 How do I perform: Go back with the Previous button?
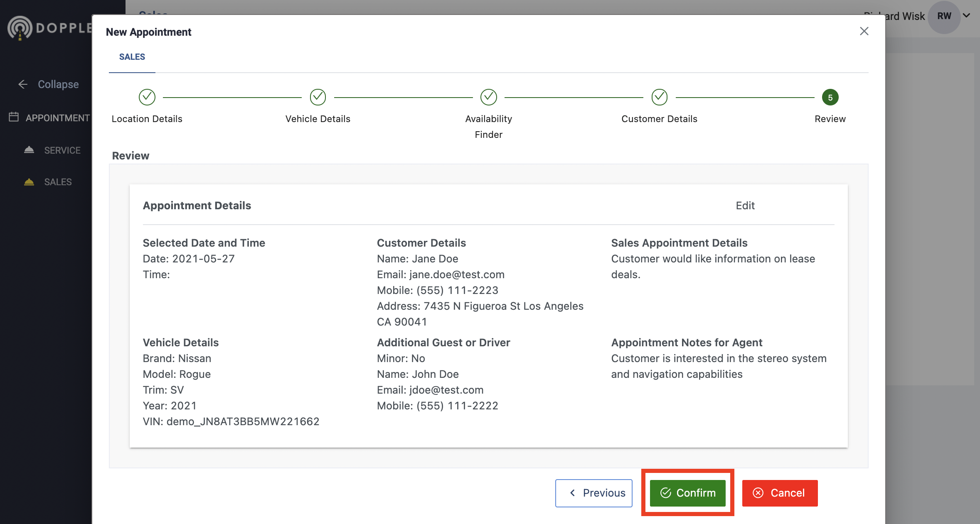click(x=593, y=493)
